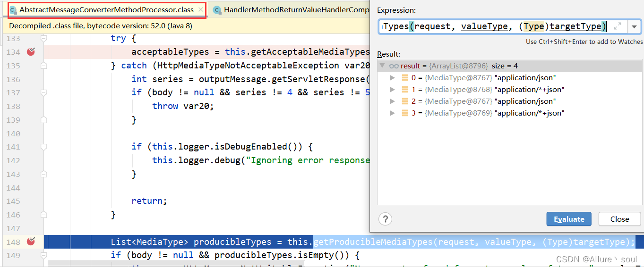644x267 pixels.
Task: Switch to the AbstractMessageConverterMethodProcessor.class tab
Action: tap(107, 9)
